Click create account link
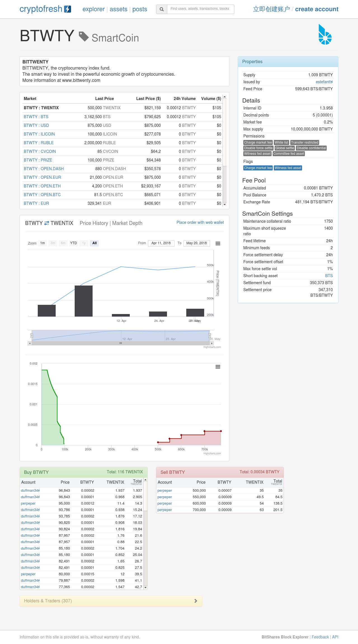Image resolution: width=358 pixels, height=644 pixels. [x=317, y=9]
